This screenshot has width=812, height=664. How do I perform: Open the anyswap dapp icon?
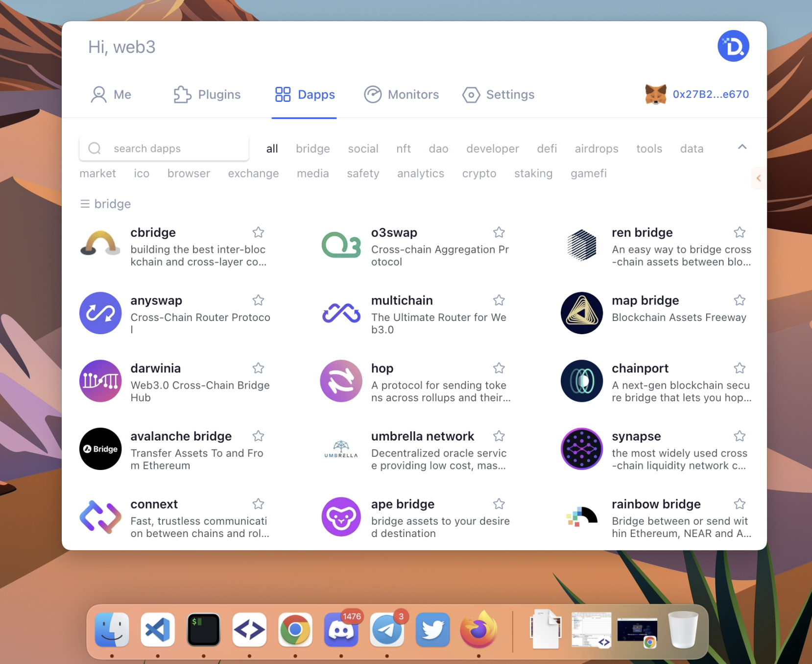click(x=100, y=313)
